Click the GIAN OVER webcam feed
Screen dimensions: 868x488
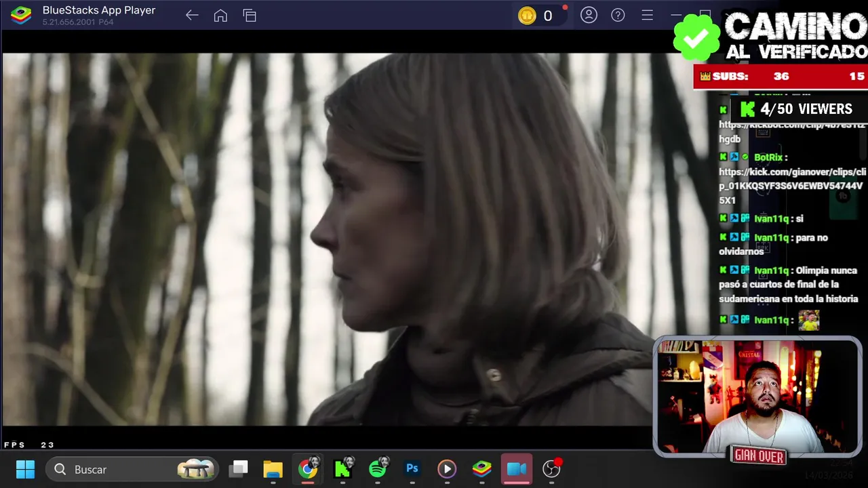(x=757, y=396)
